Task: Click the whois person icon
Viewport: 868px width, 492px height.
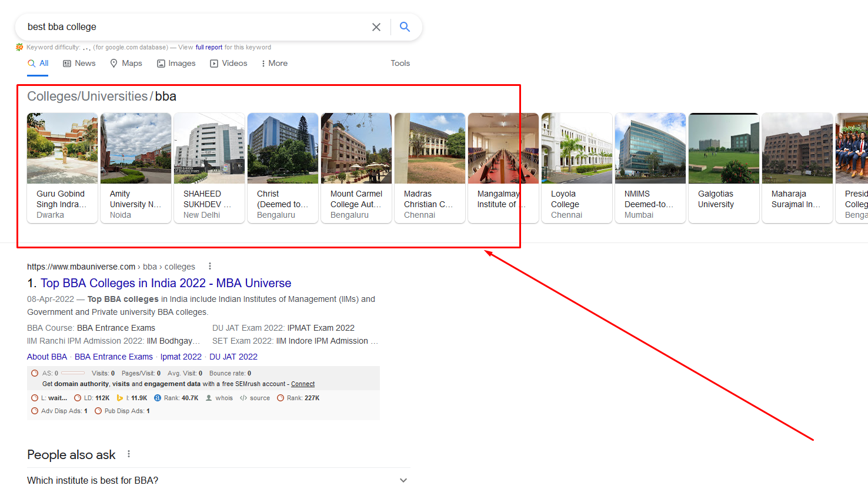Action: tap(209, 398)
